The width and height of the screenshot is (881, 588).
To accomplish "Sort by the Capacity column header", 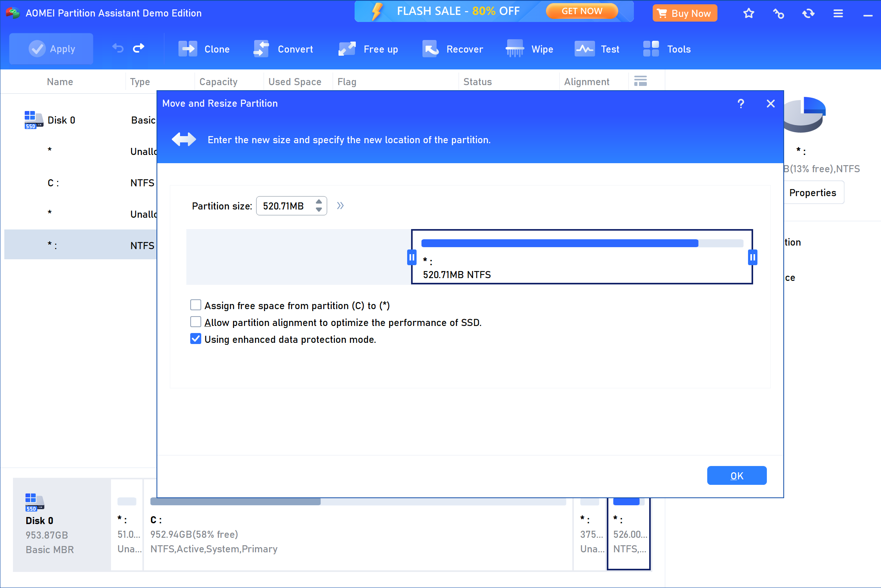I will coord(218,82).
